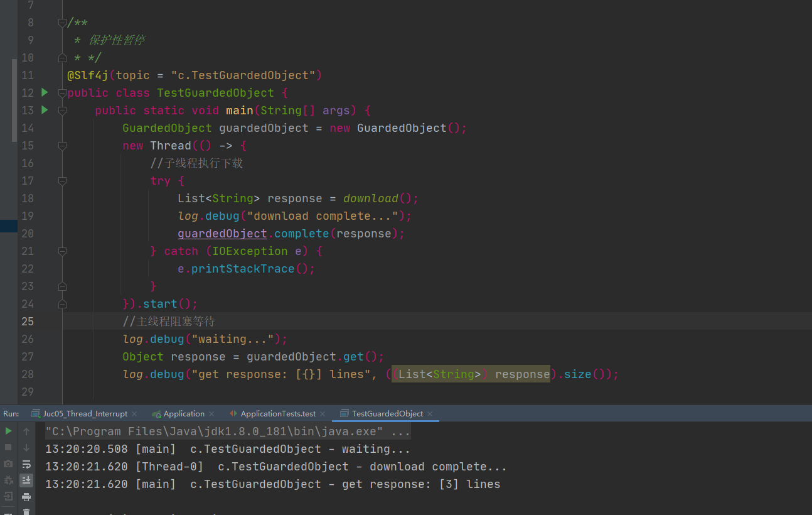Viewport: 812px width, 515px height.
Task: Click guardedObject underlined variable on line 20
Action: point(222,234)
